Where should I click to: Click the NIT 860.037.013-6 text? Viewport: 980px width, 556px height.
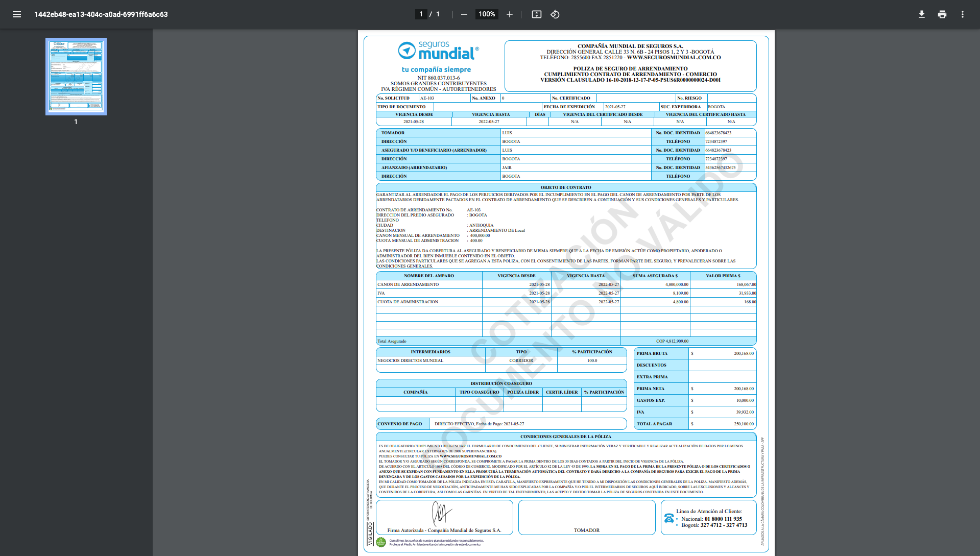point(438,78)
